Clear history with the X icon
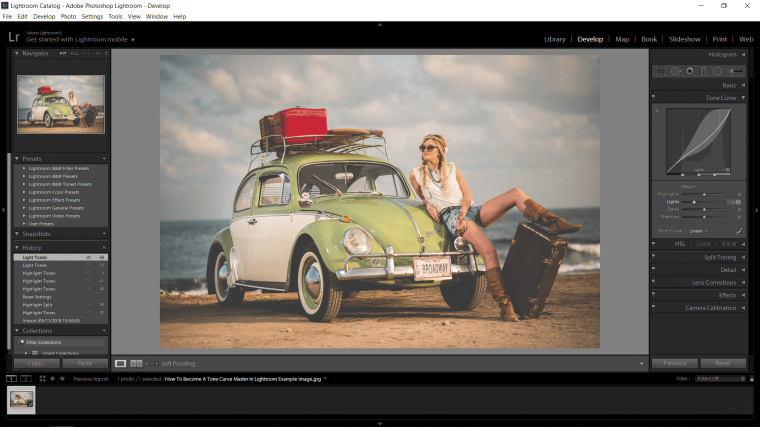760x427 pixels. pyautogui.click(x=104, y=248)
